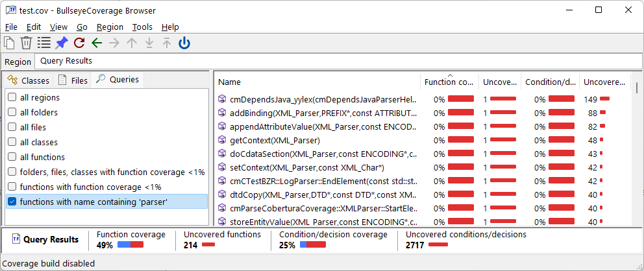Image resolution: width=644 pixels, height=271 pixels.
Task: Click the trash can Delete icon
Action: click(26, 43)
